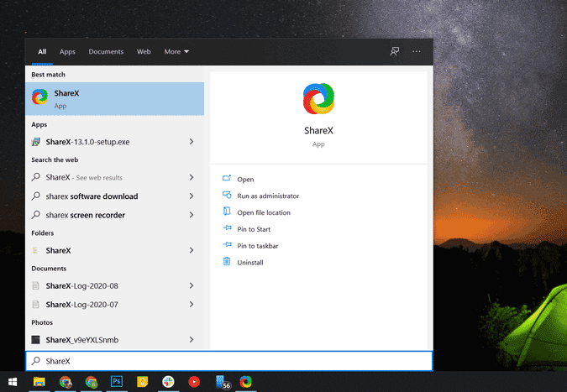Click the Open action icon
The height and width of the screenshot is (392, 567).
coord(227,178)
